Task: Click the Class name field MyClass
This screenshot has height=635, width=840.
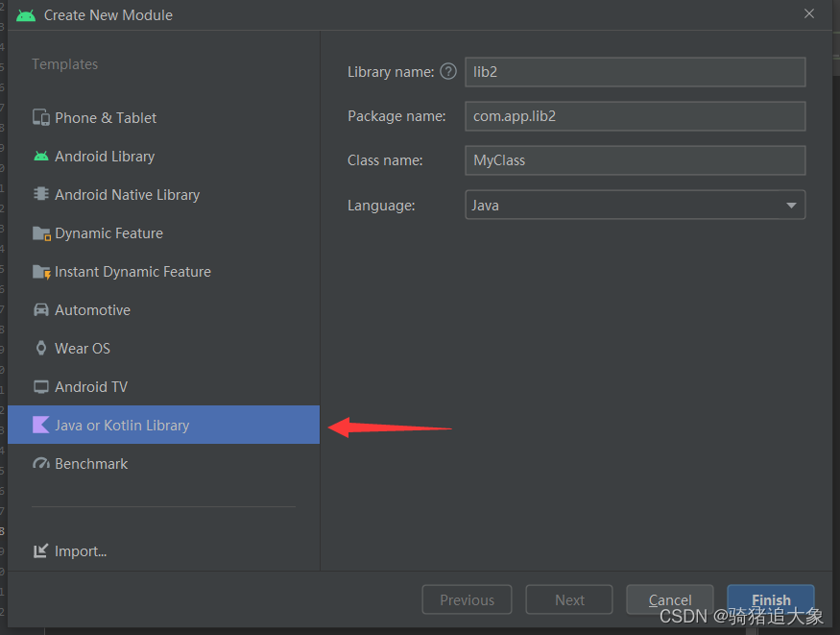Action: [636, 160]
